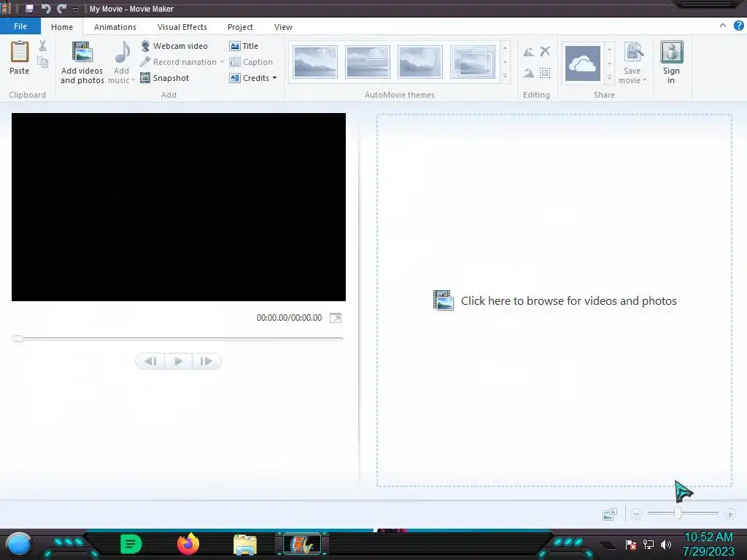Select the second AutoMovie theme thumbnail
This screenshot has height=560, width=747.
368,62
